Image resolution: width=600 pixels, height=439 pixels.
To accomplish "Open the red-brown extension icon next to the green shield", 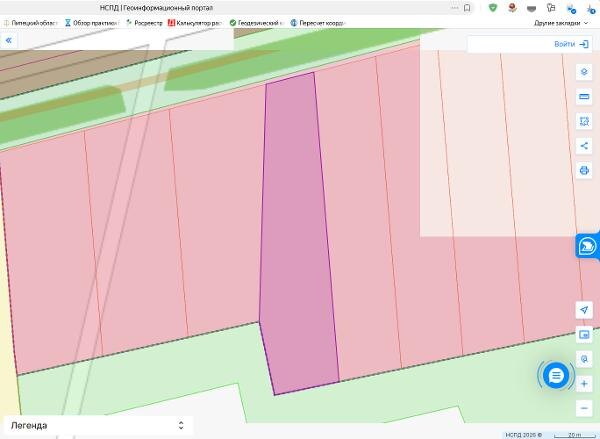I will coord(512,8).
